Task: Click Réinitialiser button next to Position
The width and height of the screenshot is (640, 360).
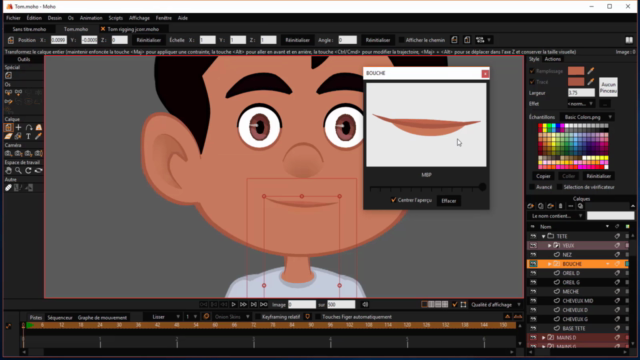Action: tap(149, 40)
